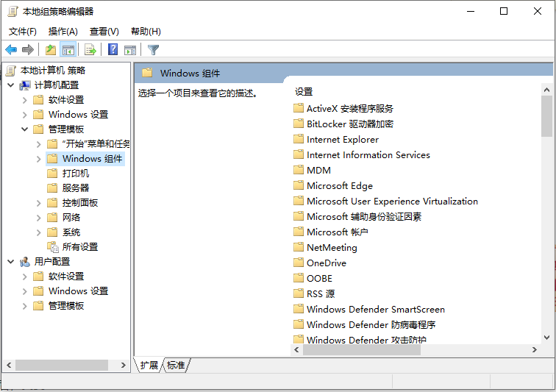Open the BitLocker 驱动器加密 folder
This screenshot has height=392, width=556.
point(343,124)
